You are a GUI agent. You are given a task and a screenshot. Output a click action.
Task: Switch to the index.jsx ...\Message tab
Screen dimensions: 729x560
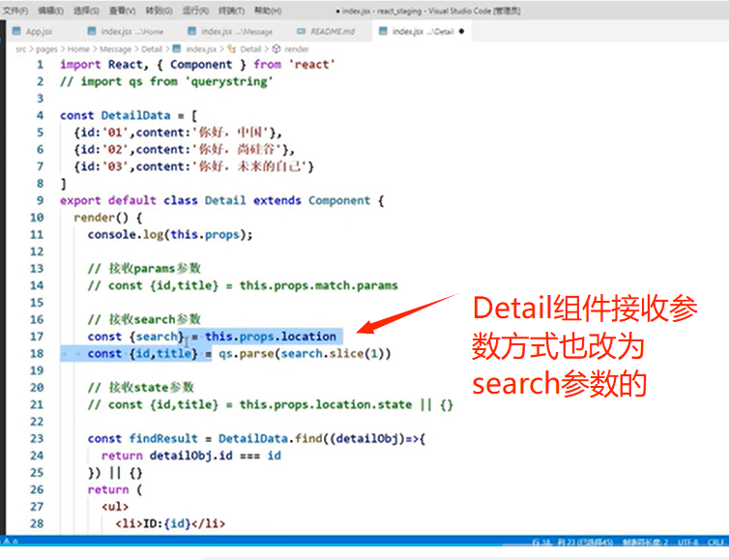[237, 32]
